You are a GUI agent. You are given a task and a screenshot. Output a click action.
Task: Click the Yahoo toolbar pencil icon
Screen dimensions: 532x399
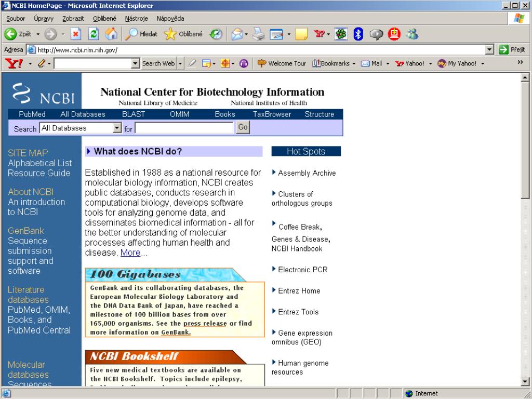coord(42,63)
